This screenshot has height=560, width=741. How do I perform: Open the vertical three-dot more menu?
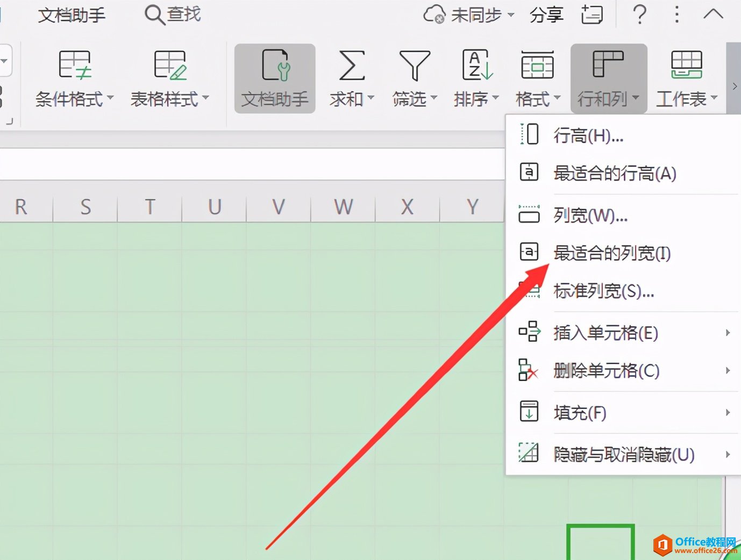[677, 15]
